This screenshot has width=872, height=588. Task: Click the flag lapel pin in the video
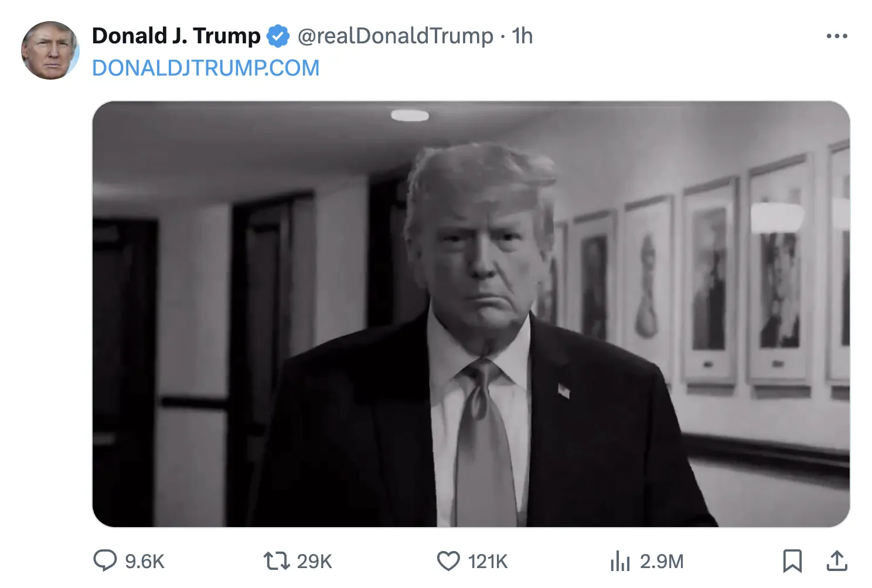[563, 390]
